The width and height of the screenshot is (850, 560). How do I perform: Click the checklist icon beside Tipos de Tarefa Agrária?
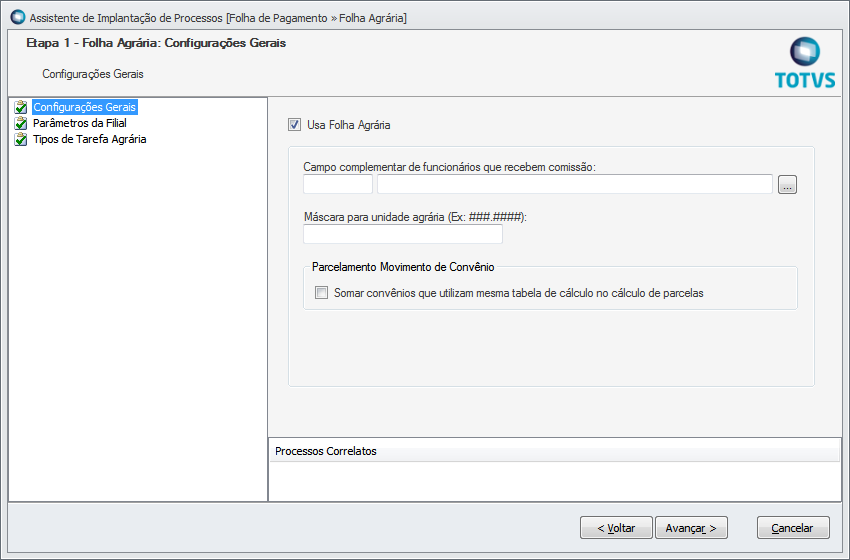coord(21,139)
